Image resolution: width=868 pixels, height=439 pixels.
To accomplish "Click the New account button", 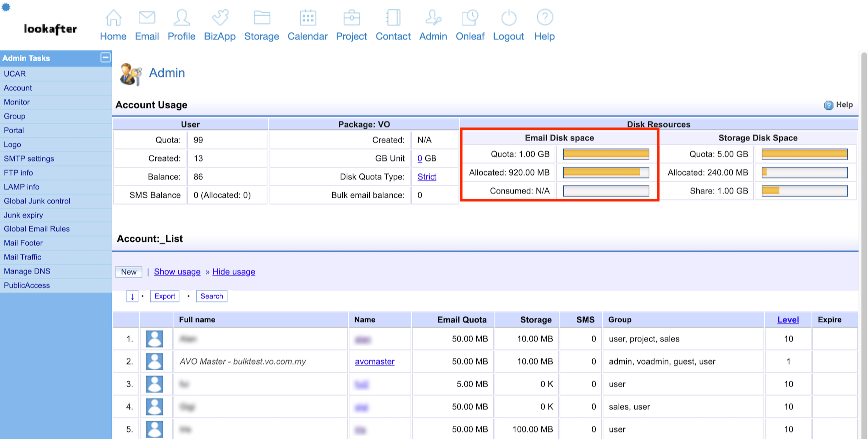I will [129, 272].
